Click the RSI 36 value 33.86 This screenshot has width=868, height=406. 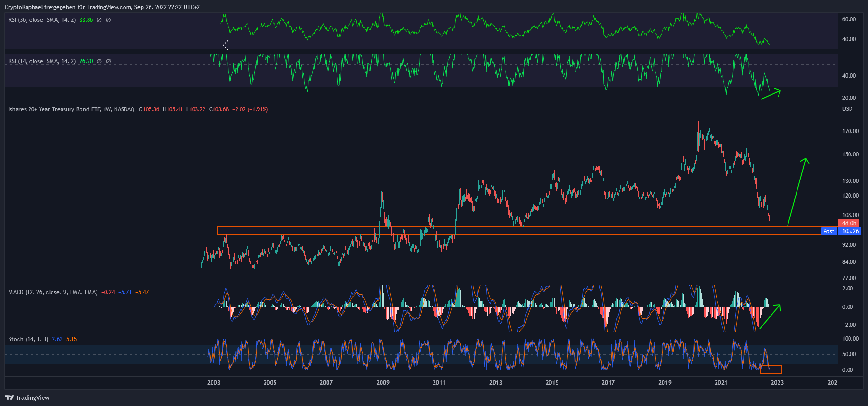click(86, 20)
